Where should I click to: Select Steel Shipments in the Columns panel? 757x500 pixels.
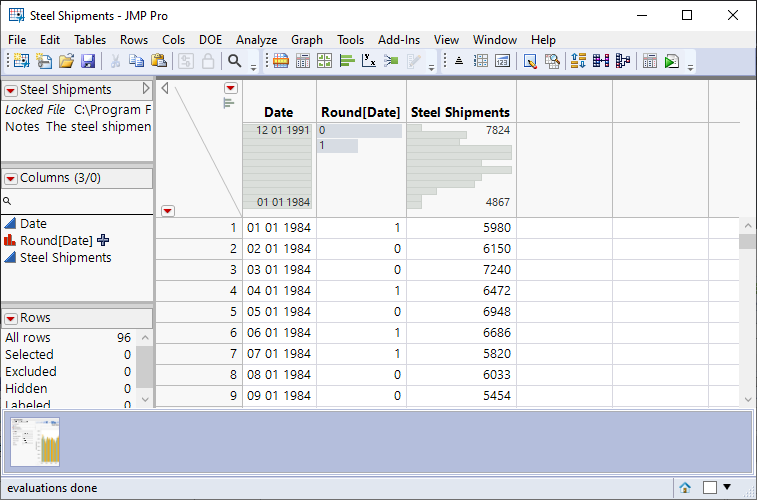(x=65, y=257)
